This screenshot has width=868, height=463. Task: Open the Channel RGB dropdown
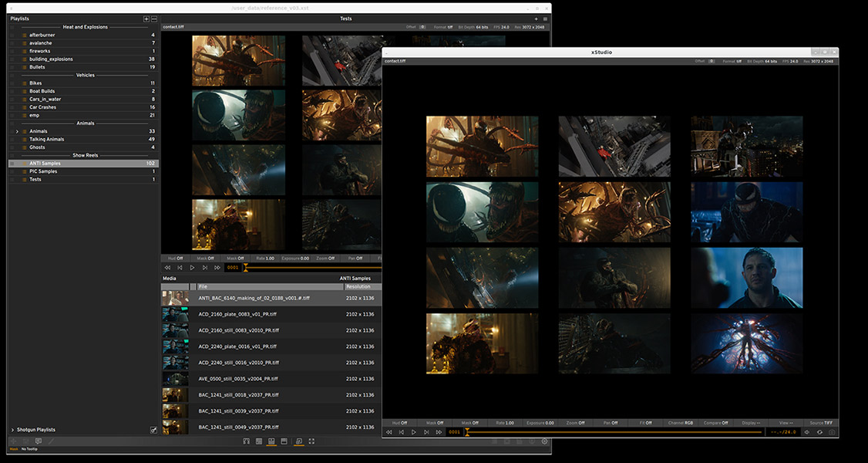tap(681, 423)
